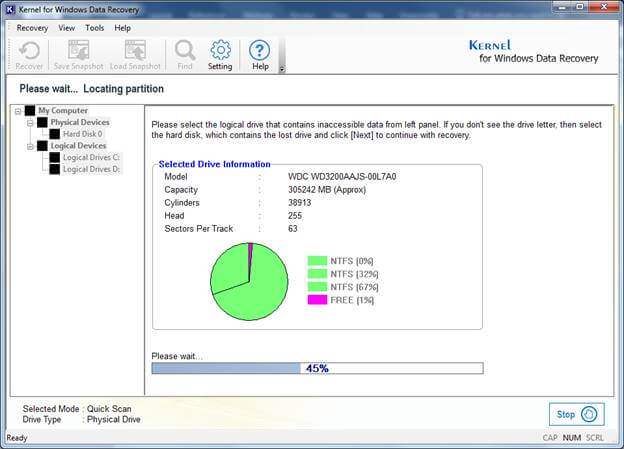The width and height of the screenshot is (624, 449).
Task: Click the Sectors Per Track value 63
Action: pyautogui.click(x=292, y=228)
